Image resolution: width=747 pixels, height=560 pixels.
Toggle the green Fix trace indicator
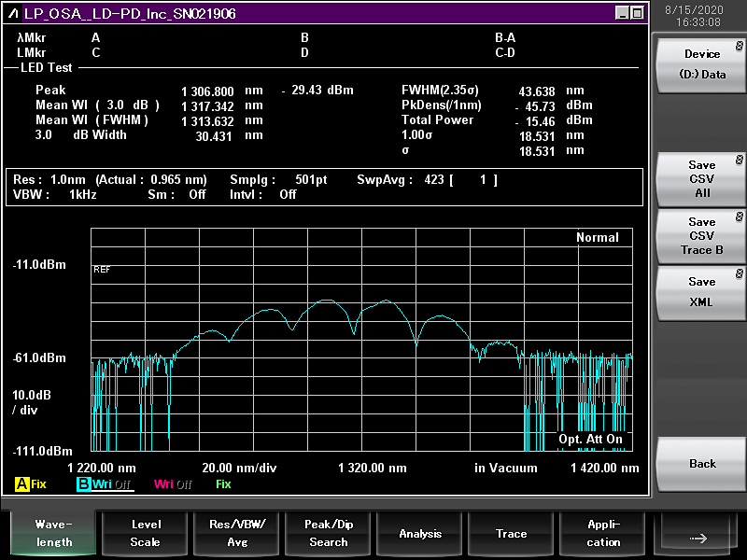[223, 484]
